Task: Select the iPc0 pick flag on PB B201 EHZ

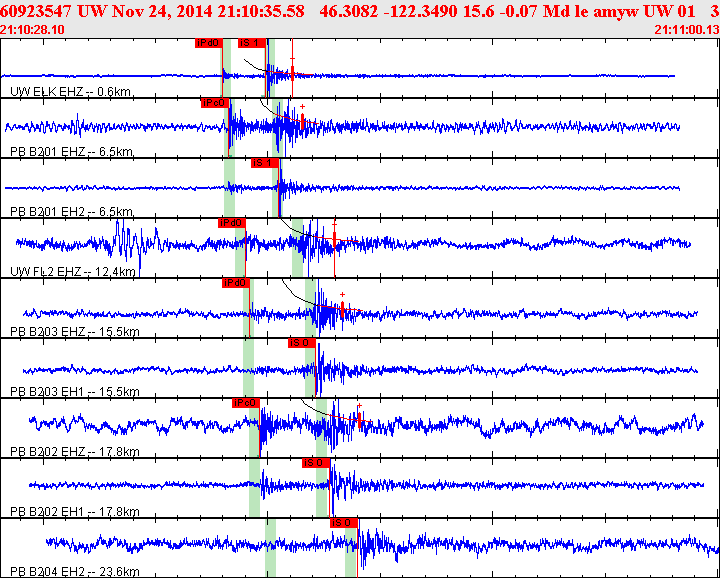Action: [x=214, y=103]
